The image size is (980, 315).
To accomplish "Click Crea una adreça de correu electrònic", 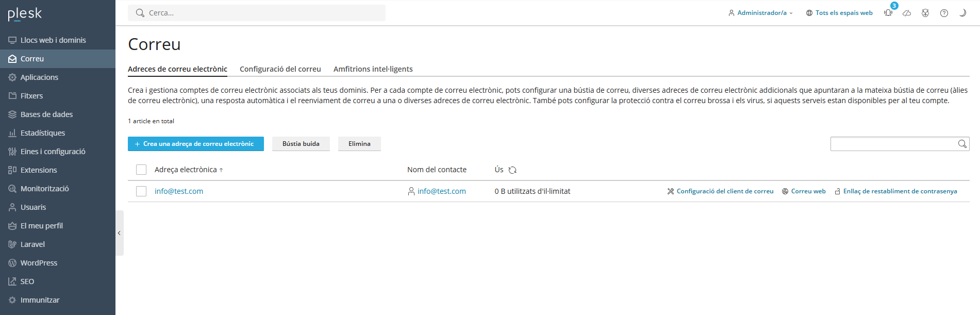I will click(x=195, y=144).
